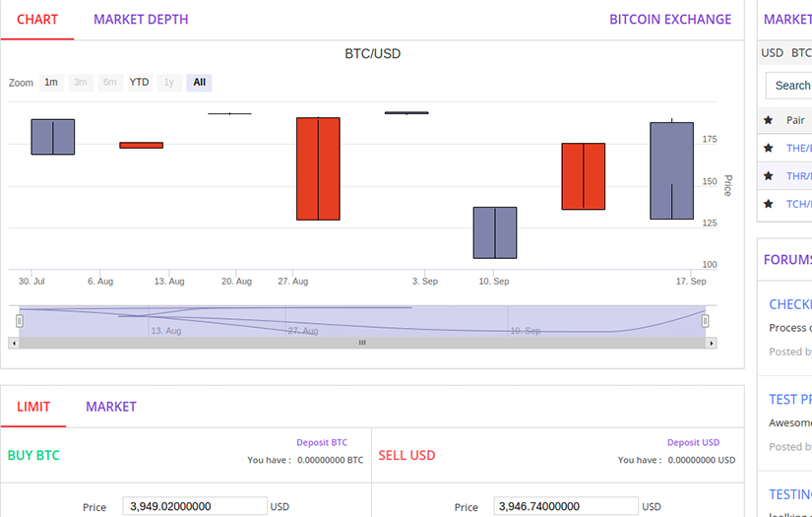812x517 pixels.
Task: Click the 0.00000000 USD balance text
Action: tap(702, 460)
